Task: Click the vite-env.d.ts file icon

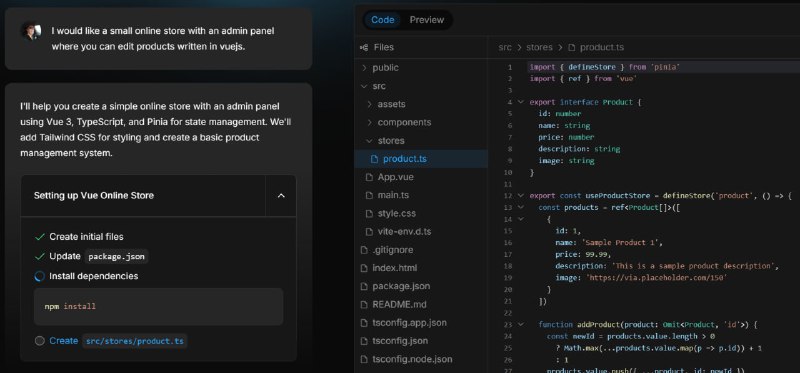Action: pos(369,232)
